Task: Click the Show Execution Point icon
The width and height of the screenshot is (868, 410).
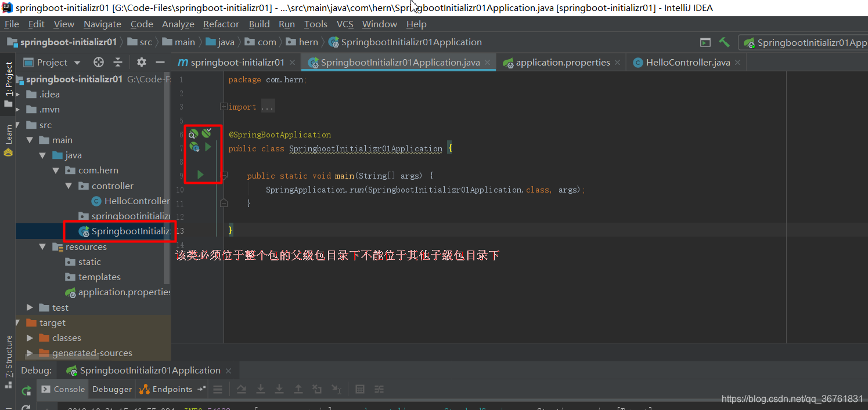Action: [218, 389]
